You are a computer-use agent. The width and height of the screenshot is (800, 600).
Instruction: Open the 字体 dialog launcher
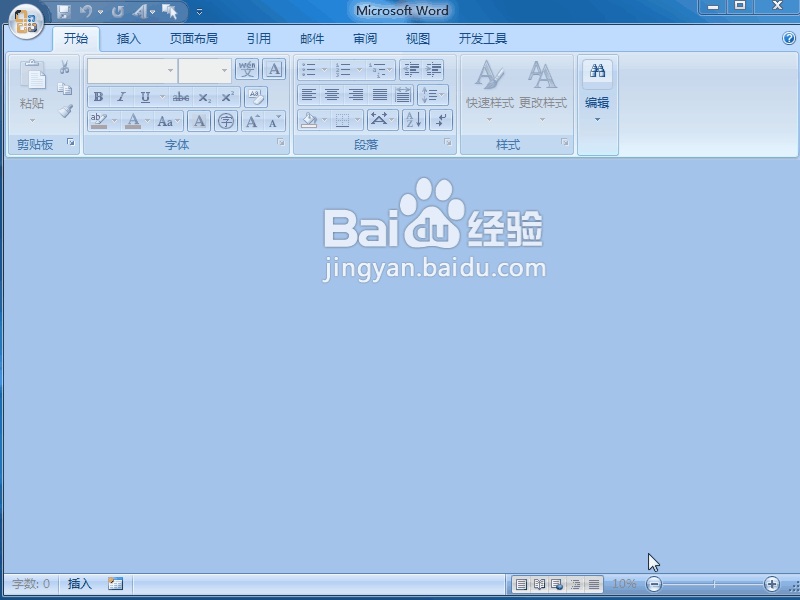tap(281, 142)
